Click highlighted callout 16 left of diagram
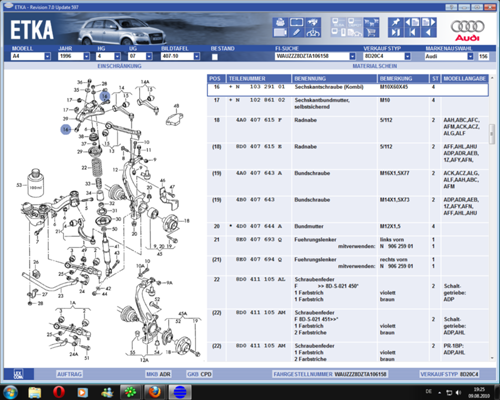Viewport: 500px width, 400px height. [66, 129]
